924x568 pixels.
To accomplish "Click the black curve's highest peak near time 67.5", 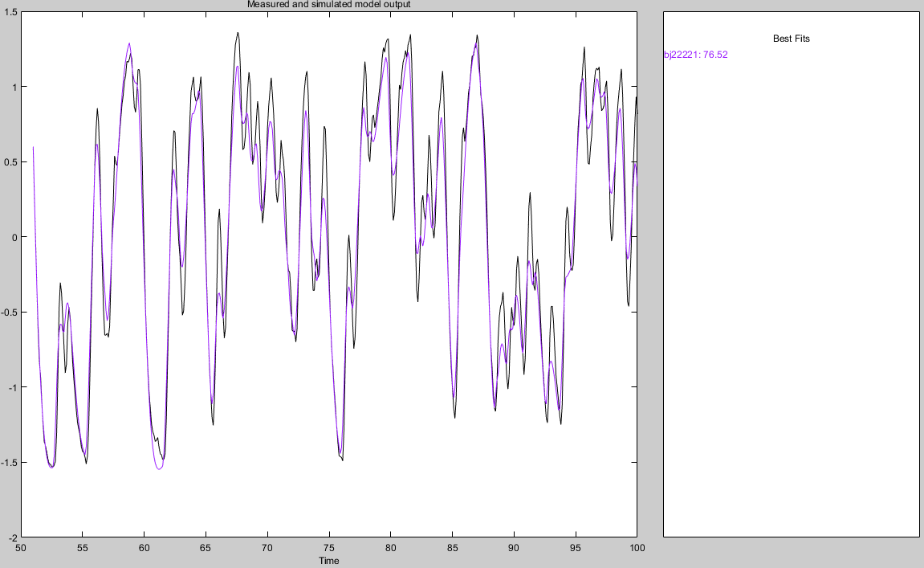I will click(x=238, y=33).
